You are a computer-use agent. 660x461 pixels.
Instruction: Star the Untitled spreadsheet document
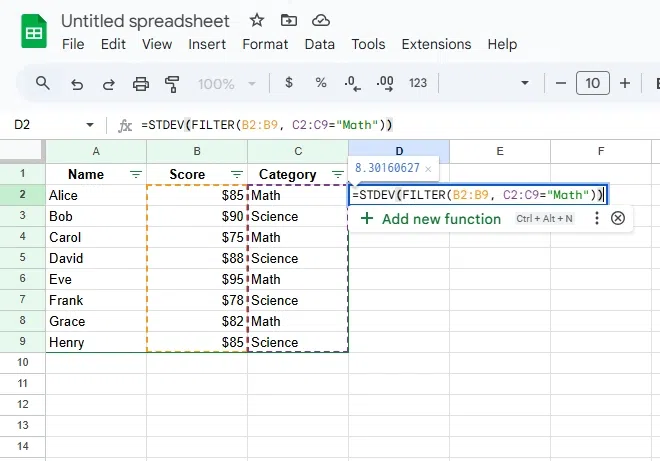tap(257, 20)
